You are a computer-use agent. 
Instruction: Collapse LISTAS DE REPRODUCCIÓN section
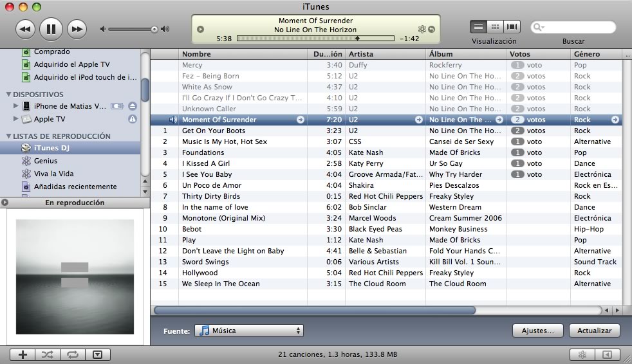pyautogui.click(x=8, y=136)
